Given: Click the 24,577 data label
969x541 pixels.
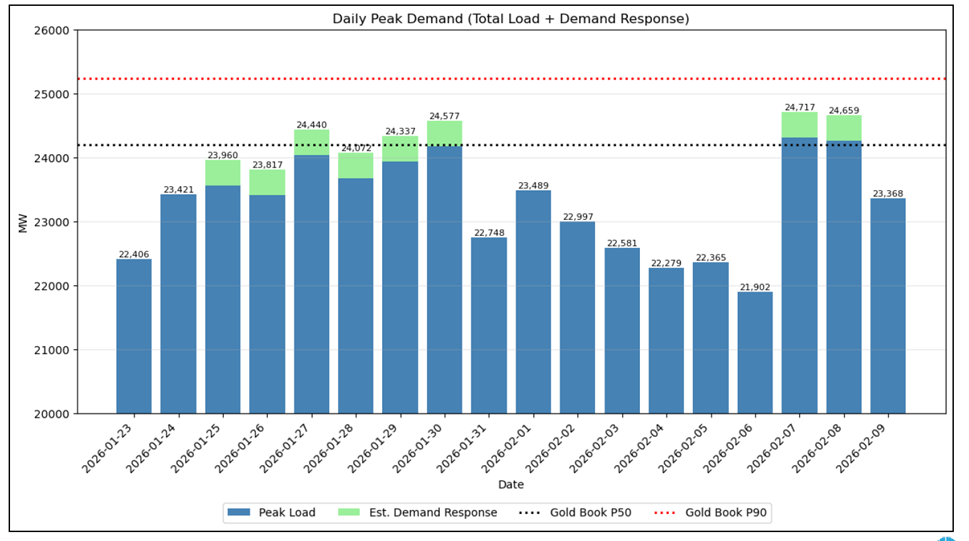Looking at the screenshot, I should [445, 116].
